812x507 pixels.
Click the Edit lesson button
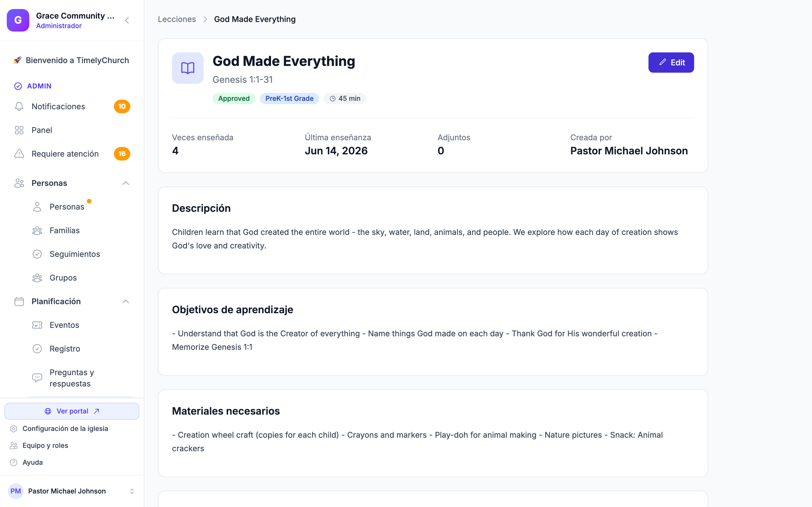pos(671,62)
